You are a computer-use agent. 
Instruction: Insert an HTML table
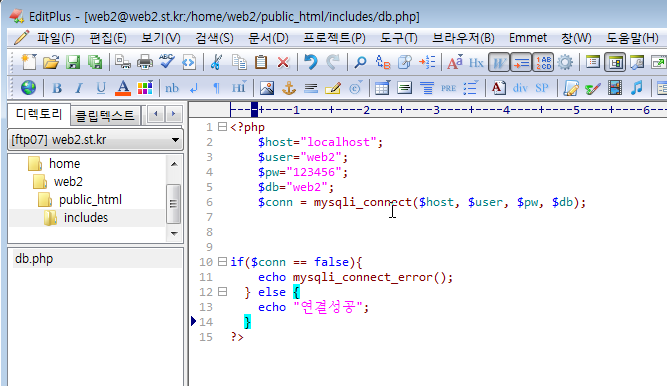pos(382,88)
